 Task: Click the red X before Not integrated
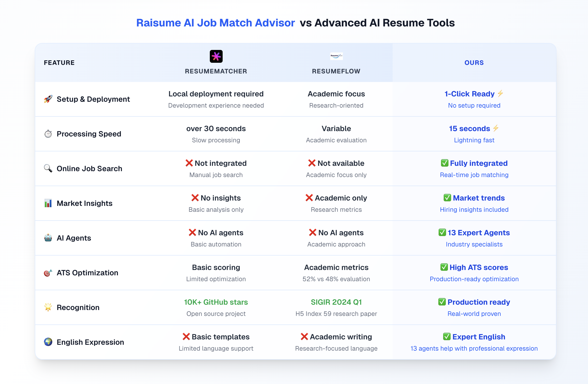[x=189, y=163]
